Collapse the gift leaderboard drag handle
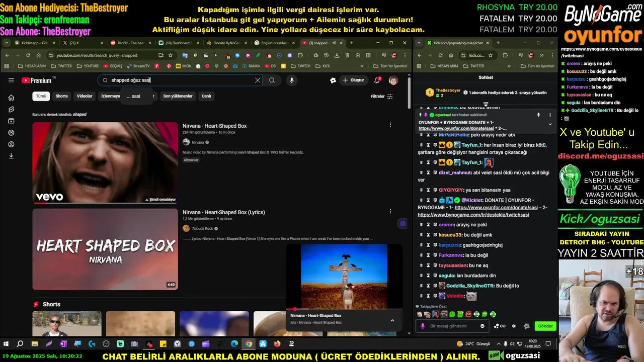Screen dimensions: 644x362 486,105
